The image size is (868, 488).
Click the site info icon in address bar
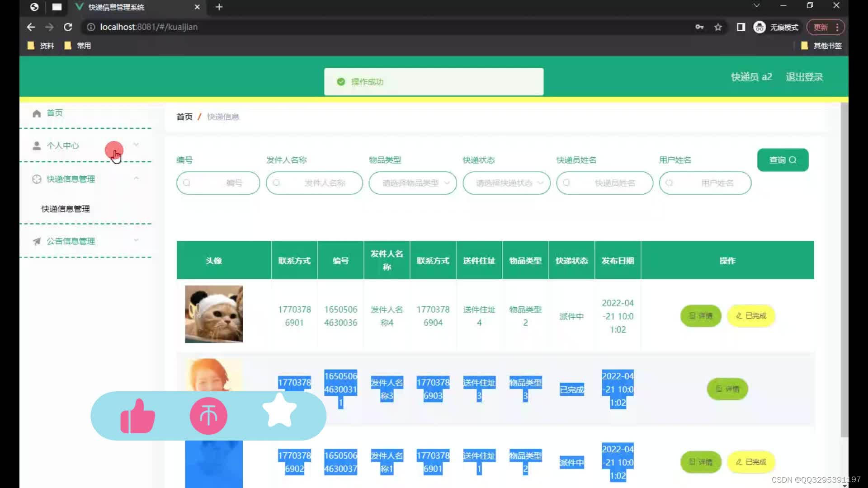(x=91, y=27)
